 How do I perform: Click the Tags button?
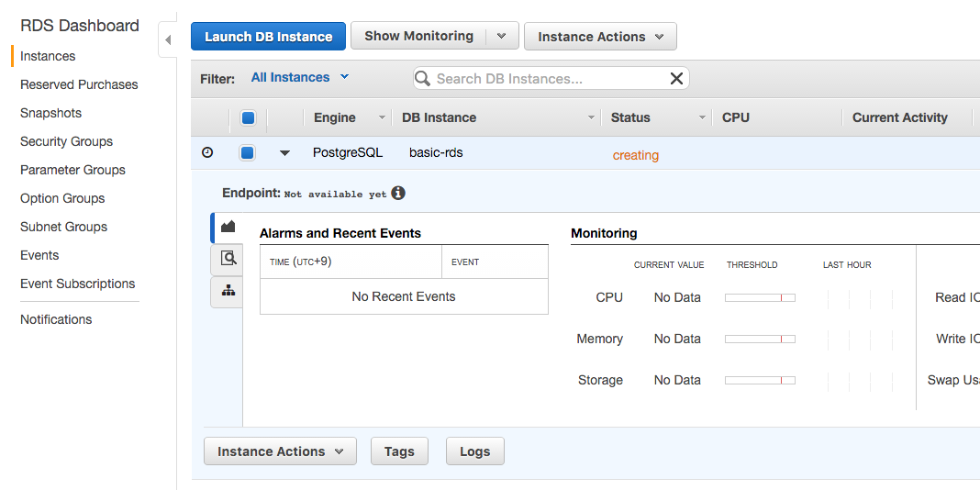399,451
